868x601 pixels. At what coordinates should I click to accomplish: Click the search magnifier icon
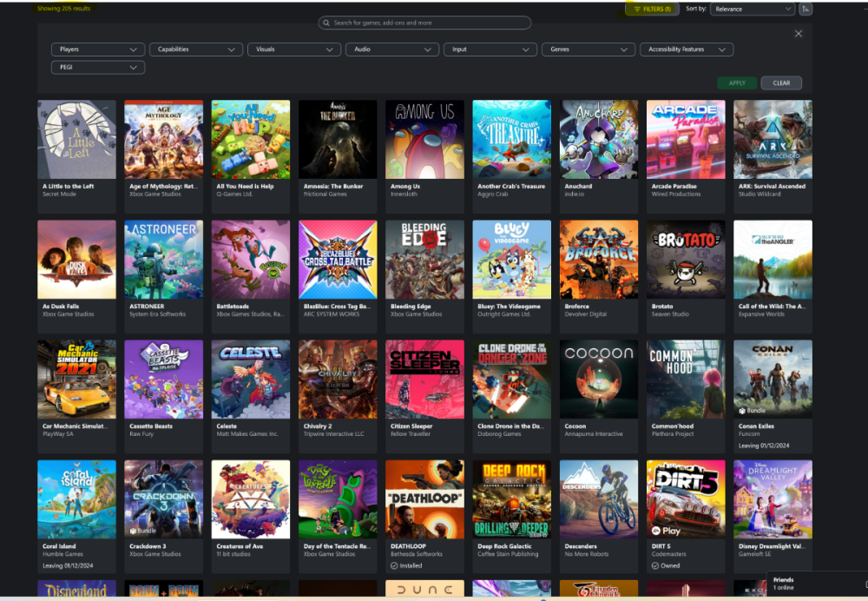pos(326,23)
